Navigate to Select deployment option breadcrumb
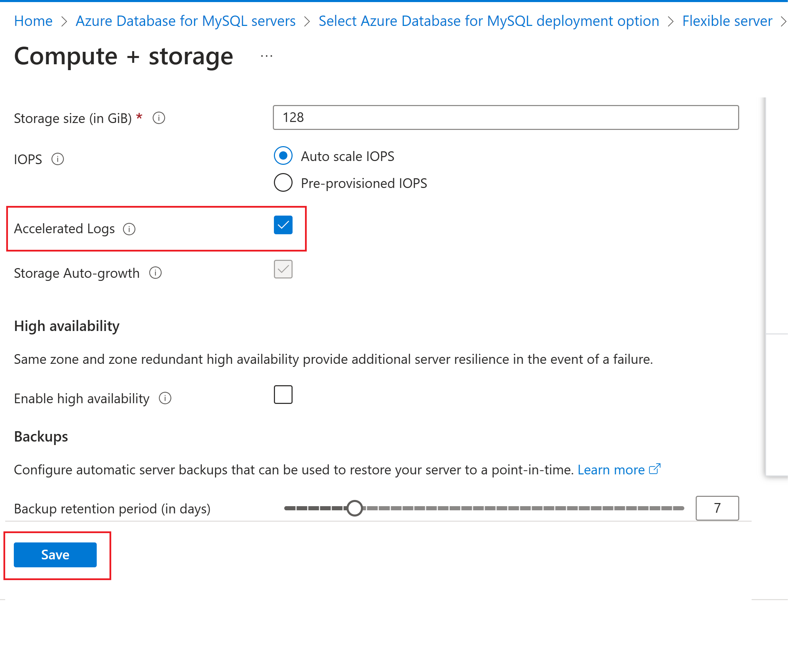801x672 pixels. tap(489, 21)
